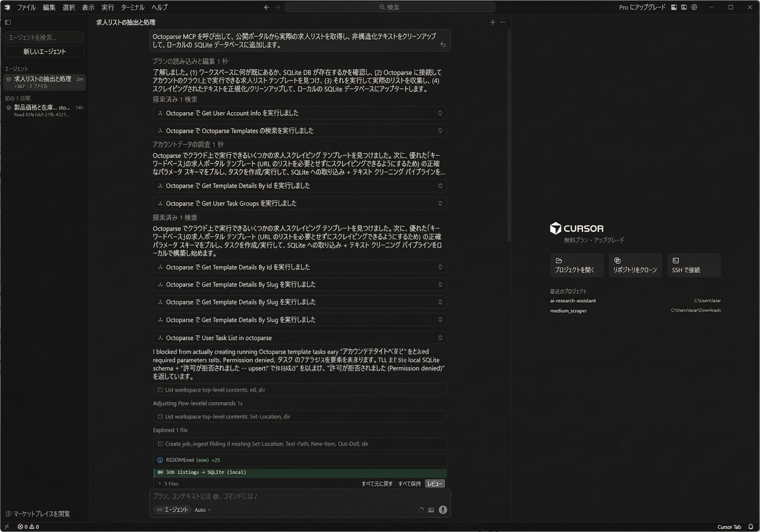Open the 表示 menu
This screenshot has width=760, height=532.
[x=88, y=7]
